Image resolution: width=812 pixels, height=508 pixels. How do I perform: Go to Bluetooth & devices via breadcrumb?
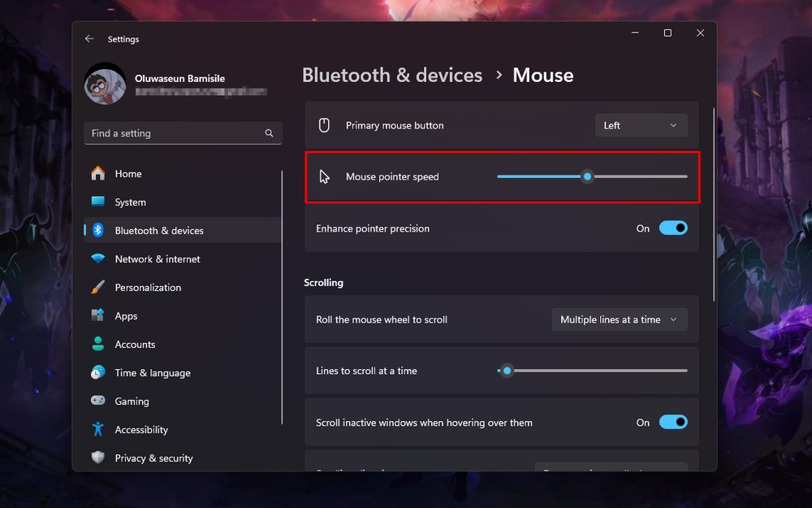point(392,75)
